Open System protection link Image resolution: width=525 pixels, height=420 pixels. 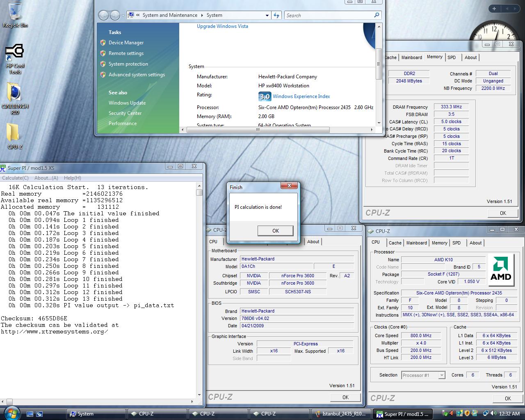coord(128,64)
